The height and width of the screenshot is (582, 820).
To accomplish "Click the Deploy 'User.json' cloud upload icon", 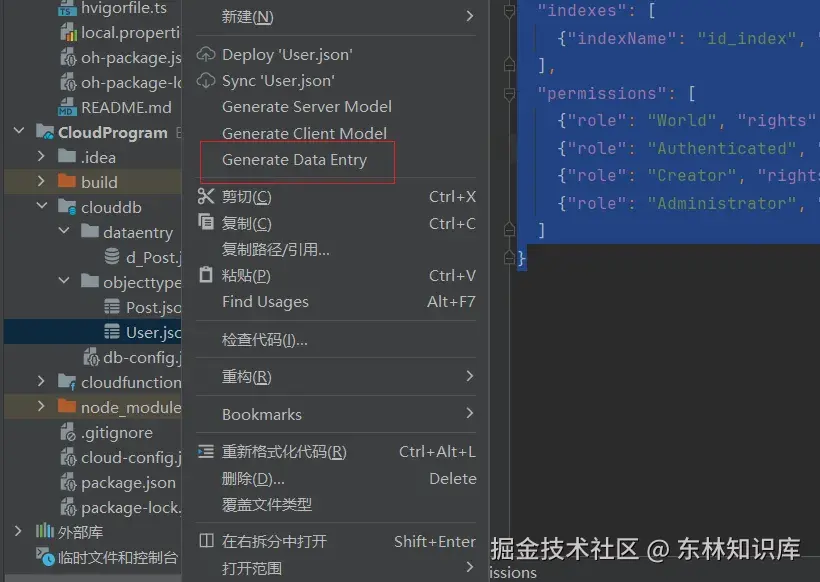I will click(x=206, y=54).
